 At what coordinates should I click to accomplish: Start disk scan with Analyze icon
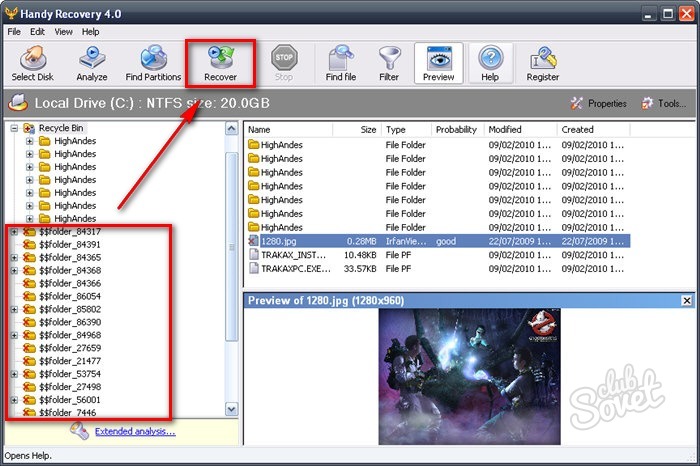92,63
